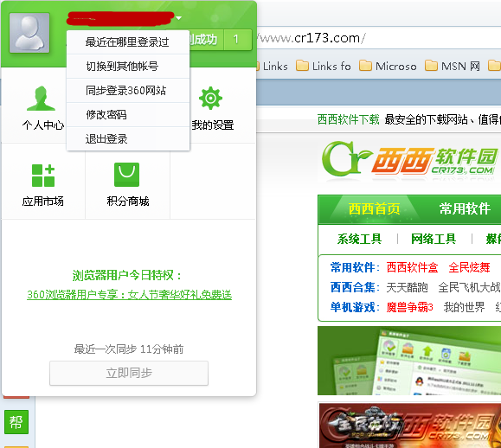Open the MSN 网 bookmark folder
Image resolution: width=501 pixels, height=448 pixels.
[453, 66]
